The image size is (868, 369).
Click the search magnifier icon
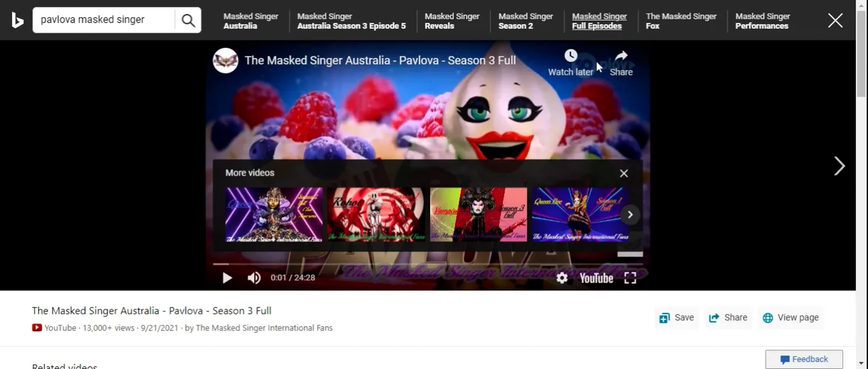click(x=188, y=20)
